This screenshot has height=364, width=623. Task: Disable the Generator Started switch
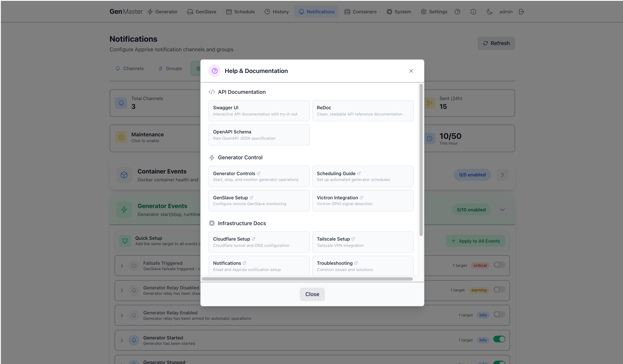(x=499, y=339)
